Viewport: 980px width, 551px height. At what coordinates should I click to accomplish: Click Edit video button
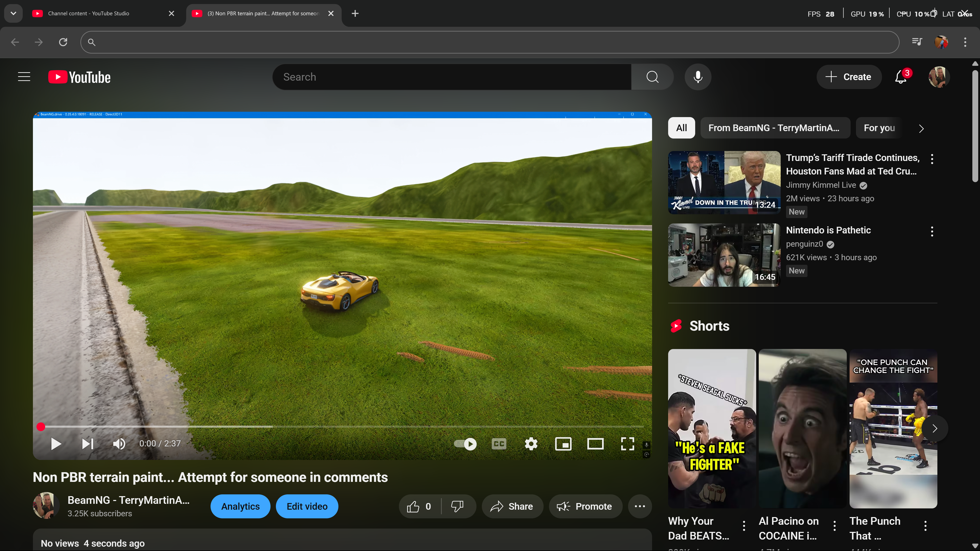[307, 506]
